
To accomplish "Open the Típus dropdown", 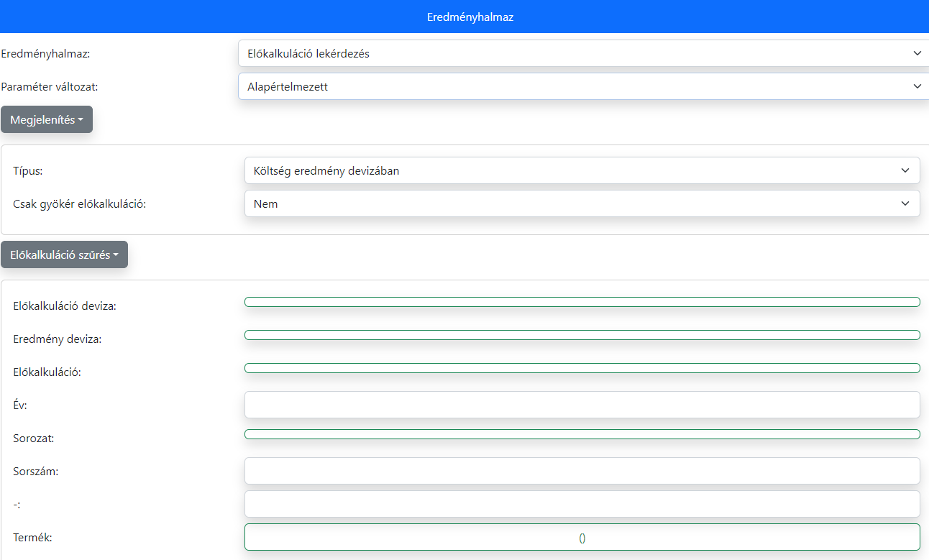I will 582,170.
